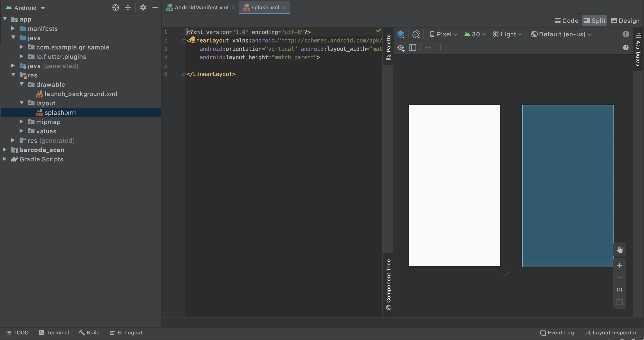Expand the mipmap folder

point(21,122)
